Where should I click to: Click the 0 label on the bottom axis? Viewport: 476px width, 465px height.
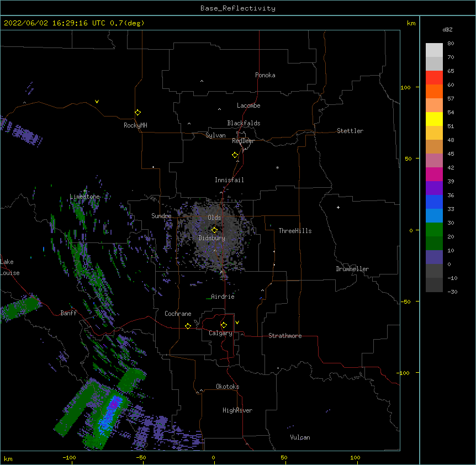pyautogui.click(x=213, y=457)
